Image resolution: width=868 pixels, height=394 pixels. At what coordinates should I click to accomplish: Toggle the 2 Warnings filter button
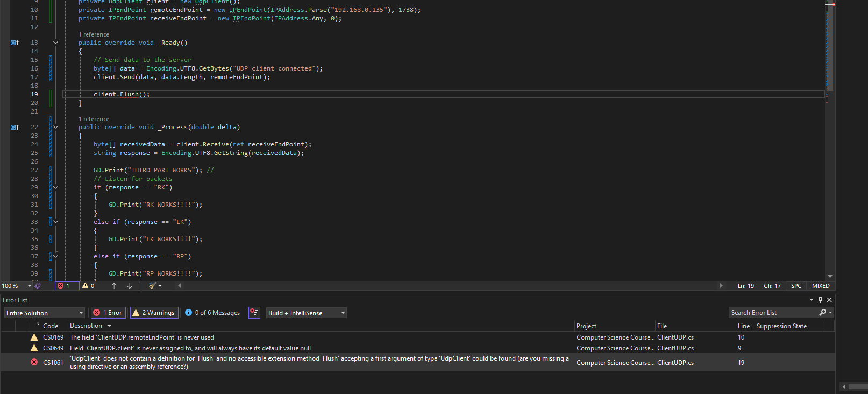(153, 313)
